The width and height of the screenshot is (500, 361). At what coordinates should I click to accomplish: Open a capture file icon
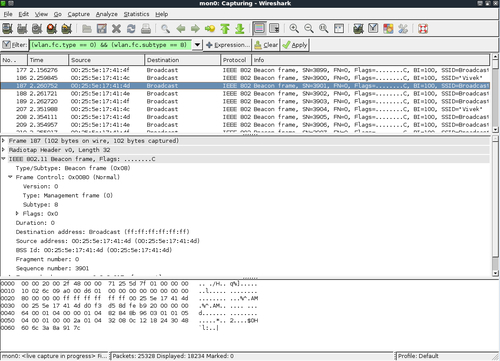coord(87,29)
